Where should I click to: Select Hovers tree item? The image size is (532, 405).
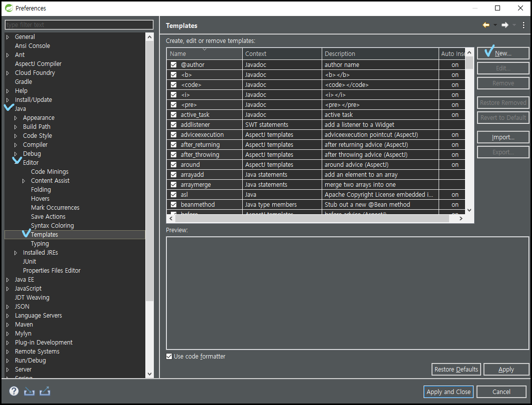tap(40, 198)
